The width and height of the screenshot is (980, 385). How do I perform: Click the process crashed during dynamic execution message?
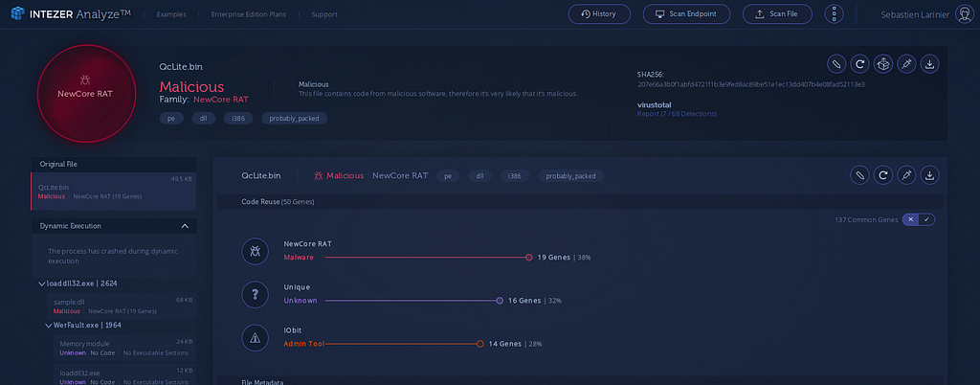(113, 256)
